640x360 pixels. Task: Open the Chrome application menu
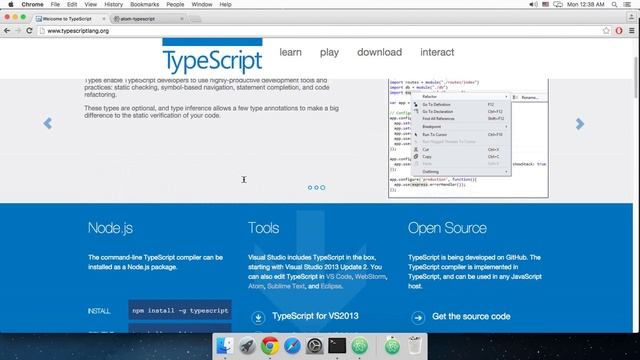click(32, 4)
